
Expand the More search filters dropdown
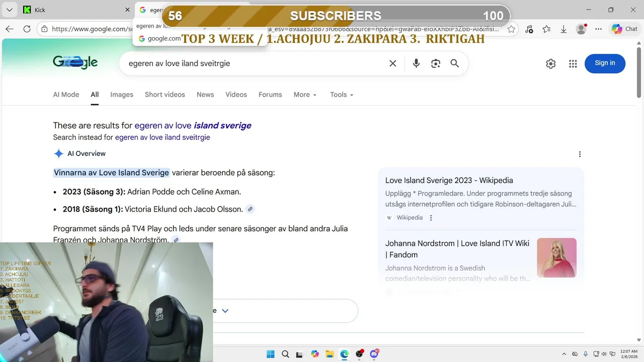pos(305,95)
